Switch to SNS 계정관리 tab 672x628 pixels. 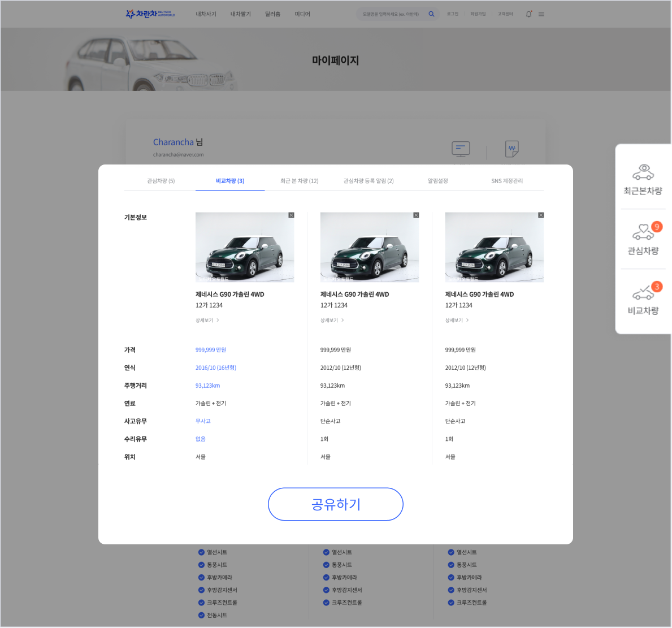pyautogui.click(x=507, y=181)
